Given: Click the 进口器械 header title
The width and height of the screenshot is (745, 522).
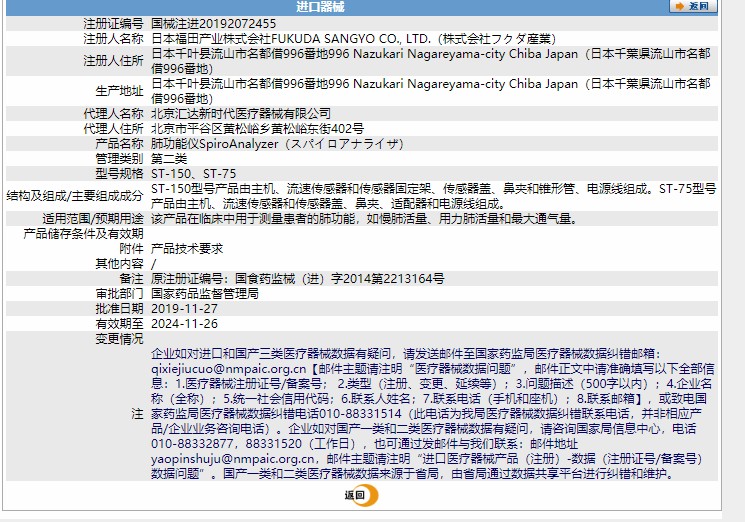Looking at the screenshot, I should point(320,7).
